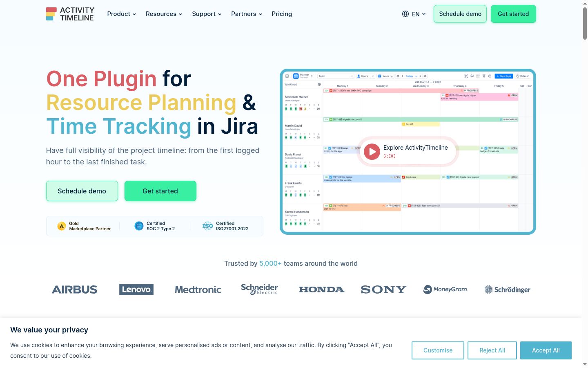Click the Schrödinger logo
Image resolution: width=588 pixels, height=368 pixels.
click(x=507, y=289)
